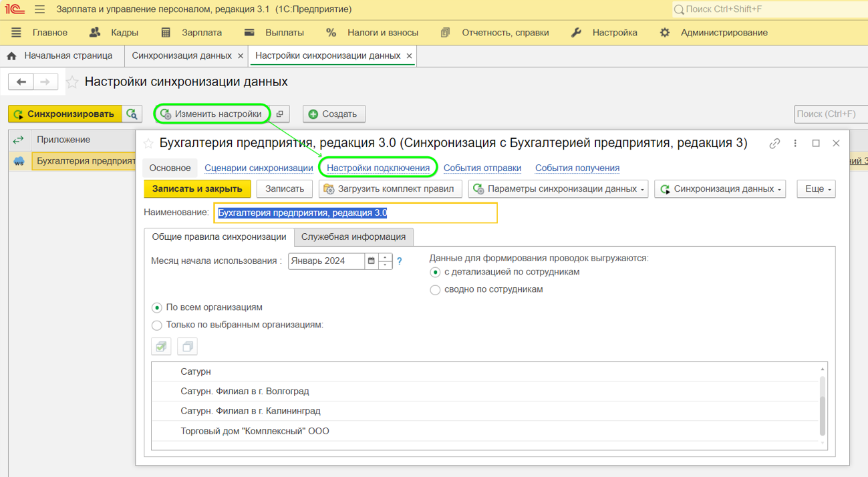This screenshot has width=868, height=477.
Task: Click the cloud ws icon in the list row
Action: (x=19, y=161)
